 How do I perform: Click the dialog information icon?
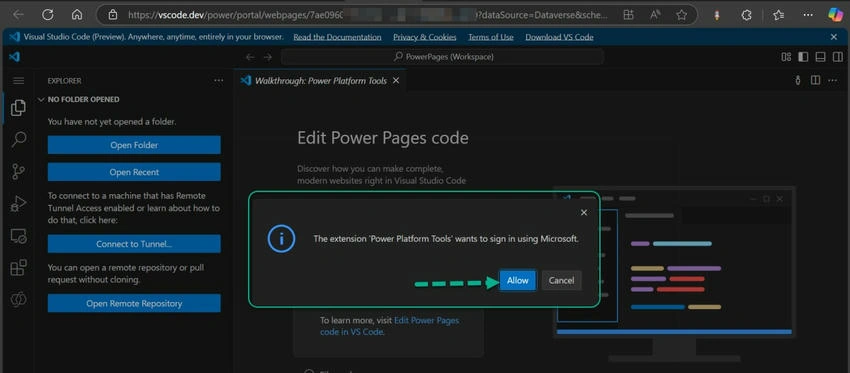coord(281,239)
